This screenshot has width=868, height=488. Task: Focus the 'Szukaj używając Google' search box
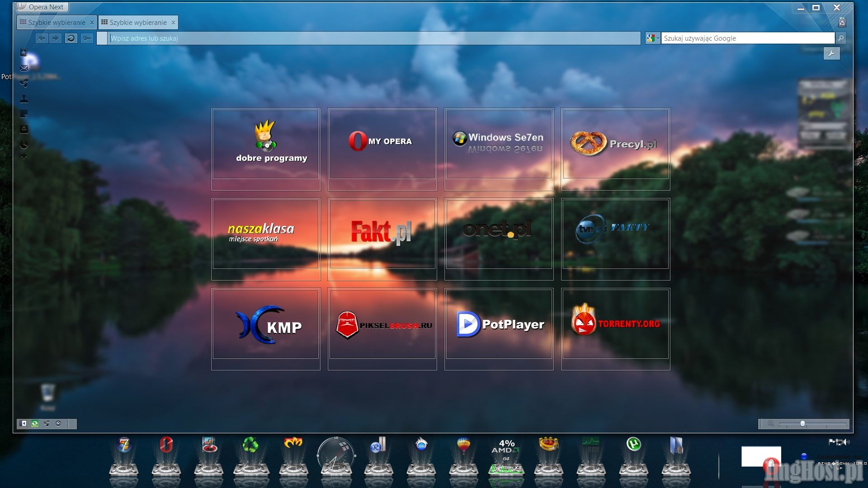(748, 38)
